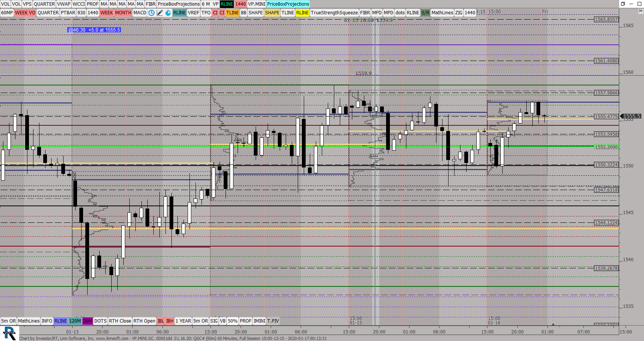Image resolution: width=644 pixels, height=341 pixels.
Task: Click the MACD indicator button
Action: coord(140,13)
